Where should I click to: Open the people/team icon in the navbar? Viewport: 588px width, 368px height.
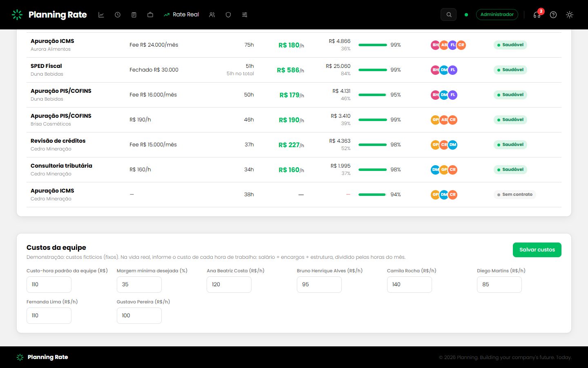click(x=212, y=15)
